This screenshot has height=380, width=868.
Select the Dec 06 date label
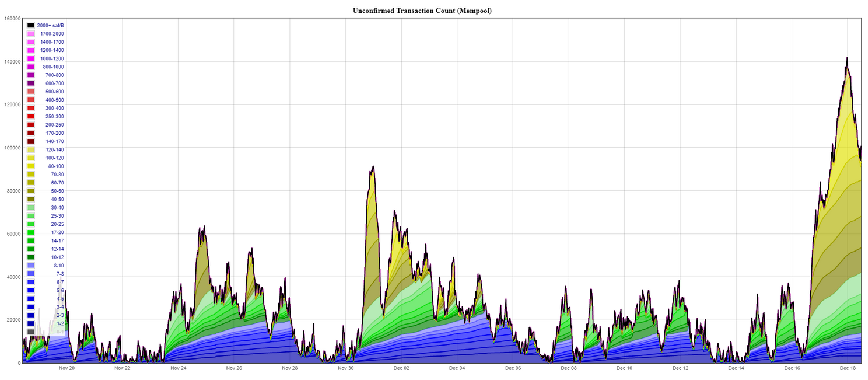[513, 368]
